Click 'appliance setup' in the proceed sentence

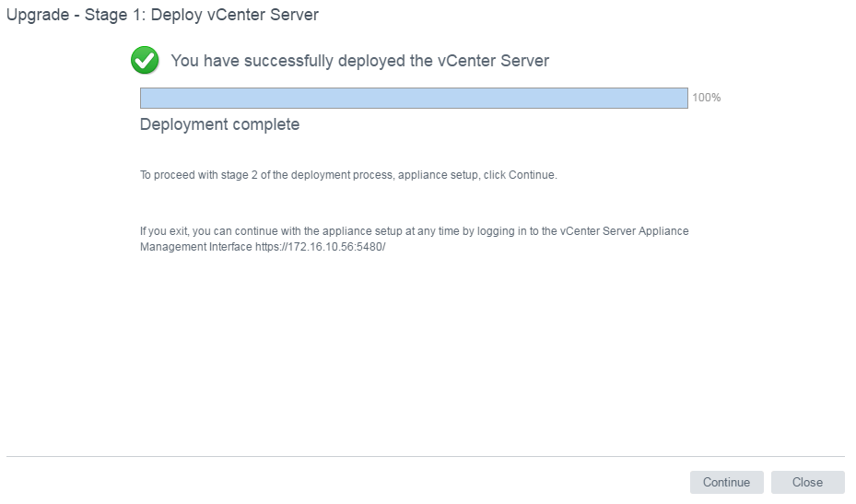438,175
